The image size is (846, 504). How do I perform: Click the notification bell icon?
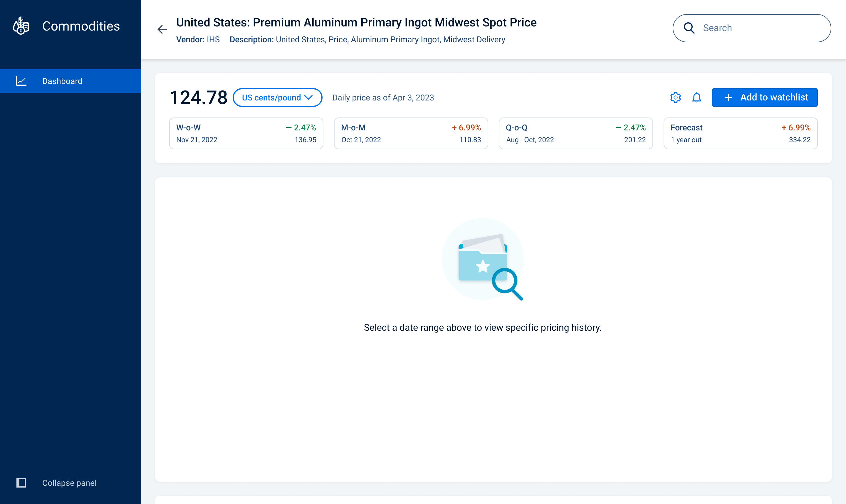pos(696,98)
